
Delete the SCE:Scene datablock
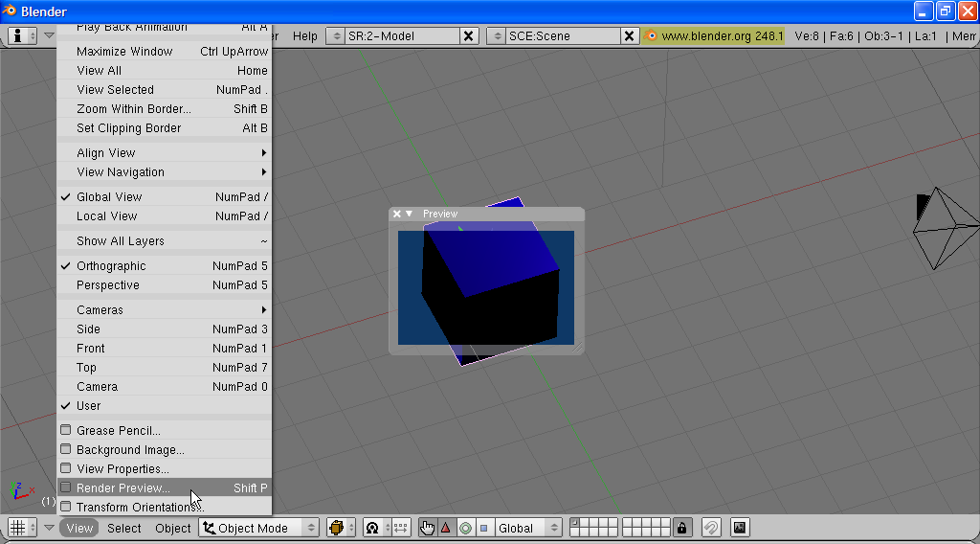pyautogui.click(x=630, y=36)
